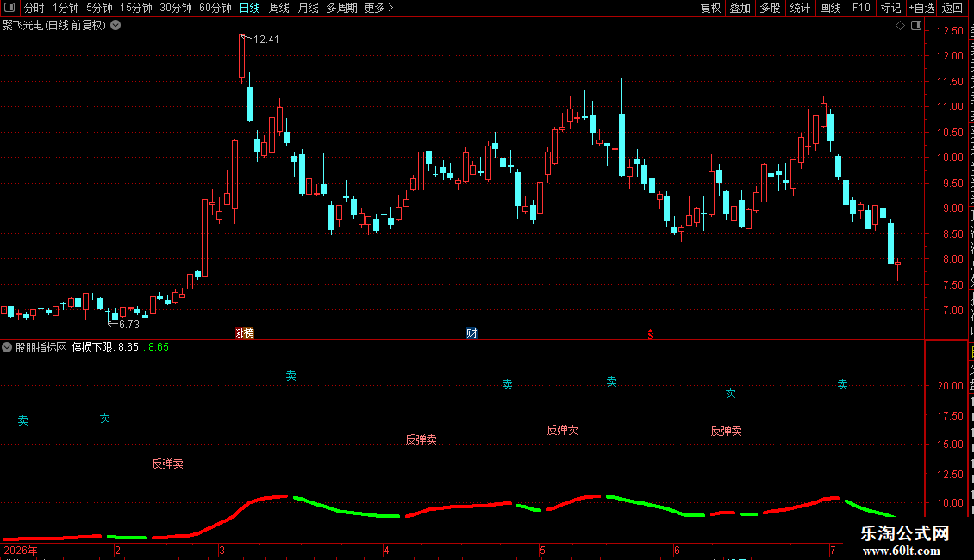
Task: Activate the 画线 drawing tool
Action: (x=830, y=8)
